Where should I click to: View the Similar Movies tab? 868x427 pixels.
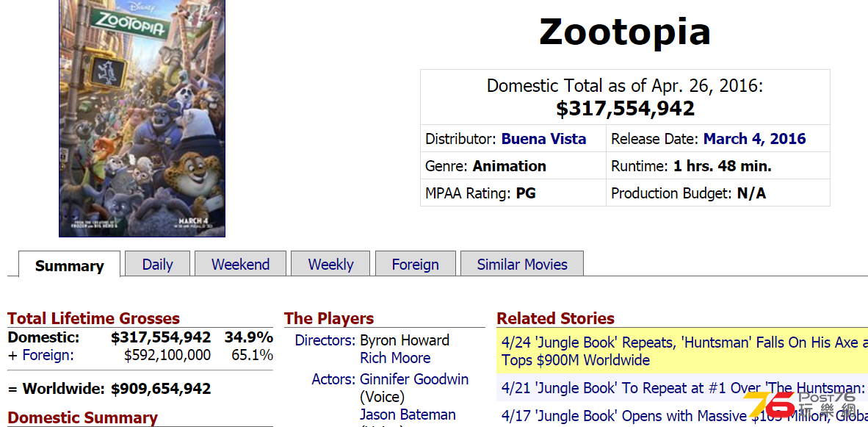pos(522,264)
